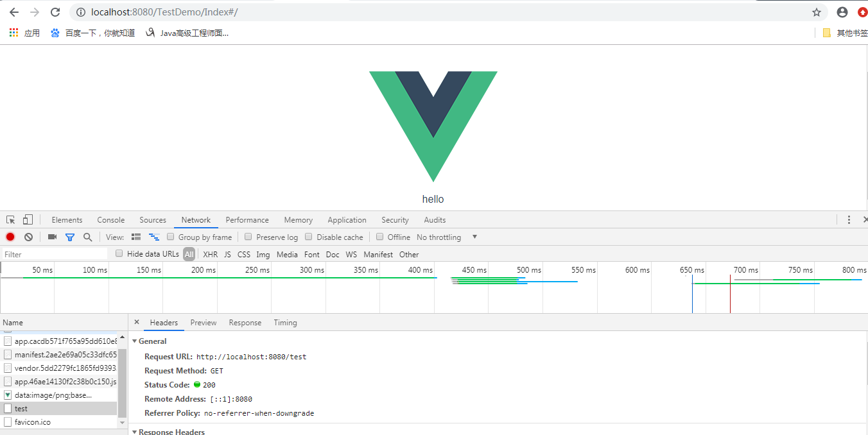Screen dimensions: 868x435
Task: Open the DevTools customize menu (three dots)
Action: pyautogui.click(x=849, y=219)
